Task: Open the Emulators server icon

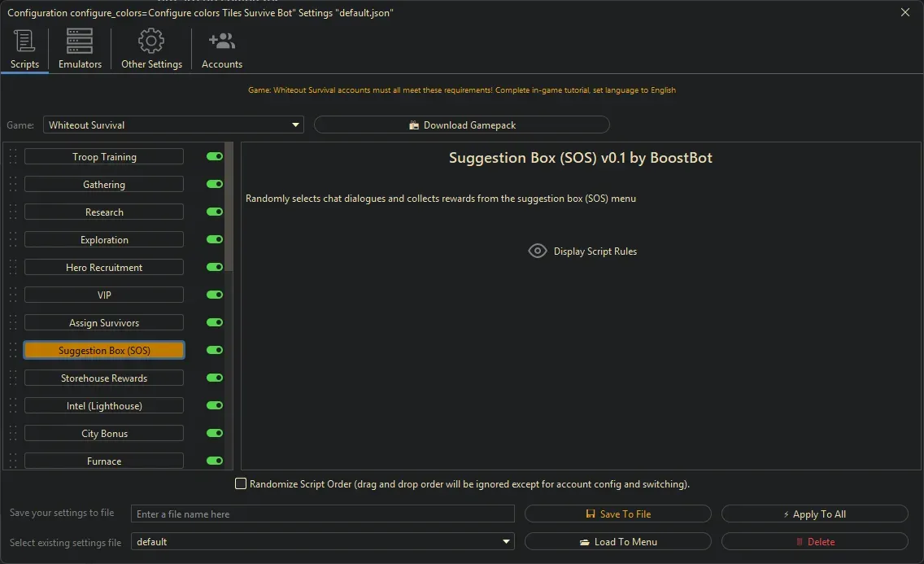Action: tap(80, 42)
